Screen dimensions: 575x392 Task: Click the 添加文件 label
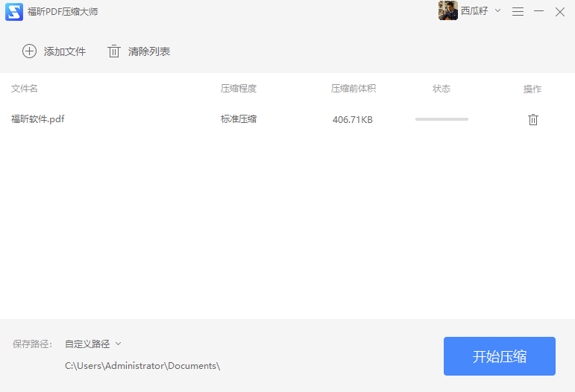click(x=65, y=51)
